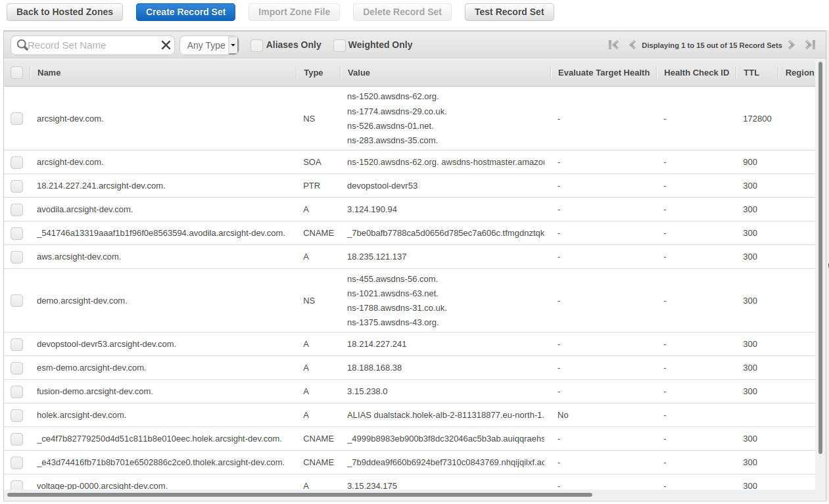Sort records by TTL column header
The width and height of the screenshot is (829, 504).
[x=751, y=73]
